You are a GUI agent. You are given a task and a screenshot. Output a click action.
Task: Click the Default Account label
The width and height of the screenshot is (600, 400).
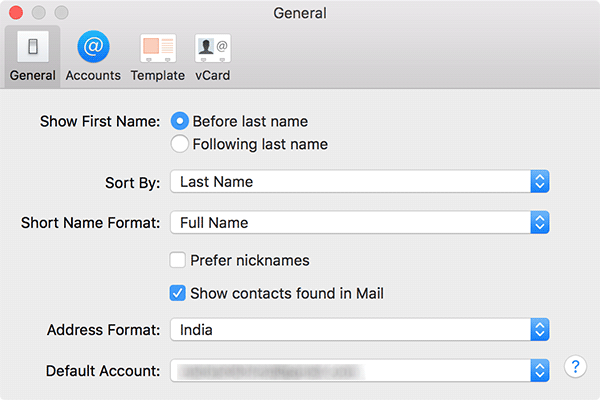point(103,371)
